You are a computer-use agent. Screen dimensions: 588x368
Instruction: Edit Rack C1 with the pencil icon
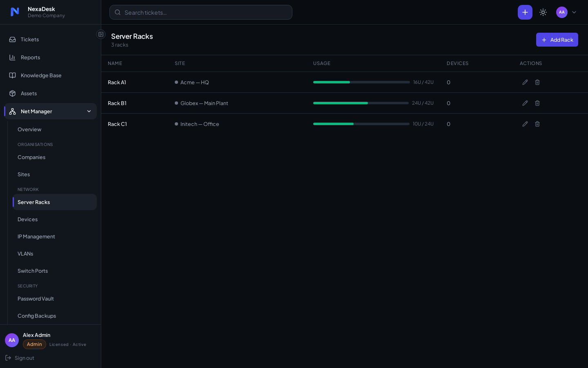tap(525, 124)
